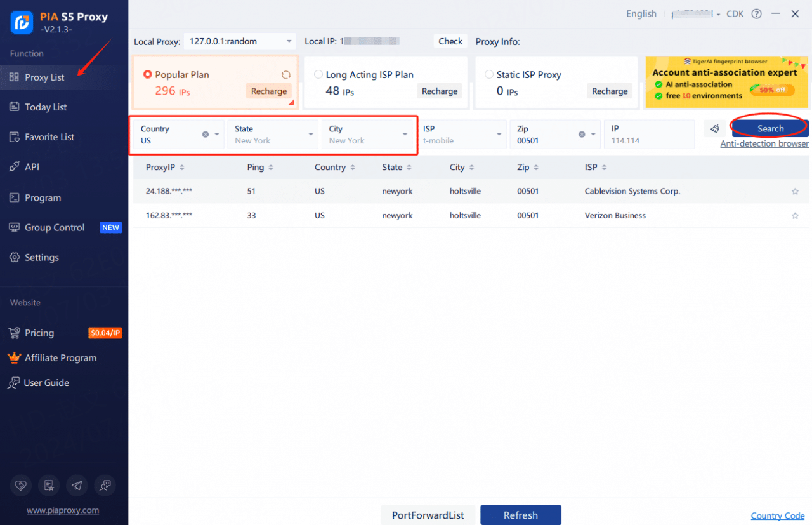Open the customer support chat icon
The height and width of the screenshot is (525, 812).
pos(105,486)
